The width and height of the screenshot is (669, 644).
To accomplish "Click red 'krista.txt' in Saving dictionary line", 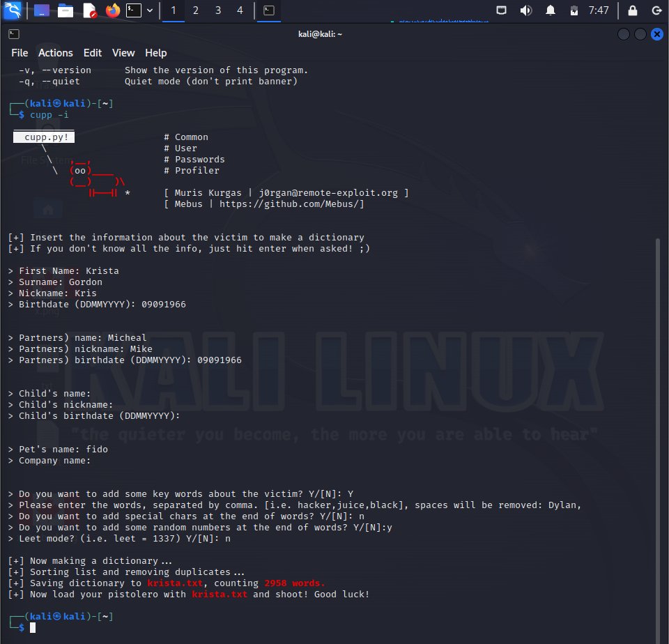I will click(175, 583).
